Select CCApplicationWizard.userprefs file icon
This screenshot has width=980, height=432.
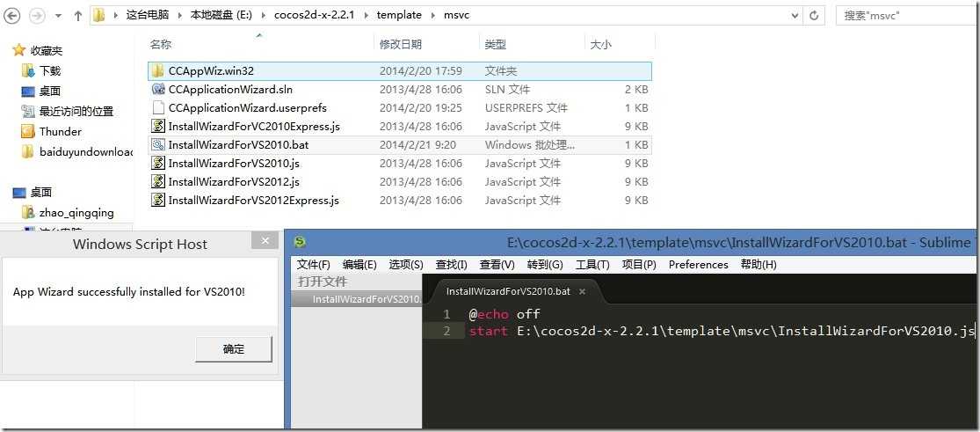coord(158,107)
